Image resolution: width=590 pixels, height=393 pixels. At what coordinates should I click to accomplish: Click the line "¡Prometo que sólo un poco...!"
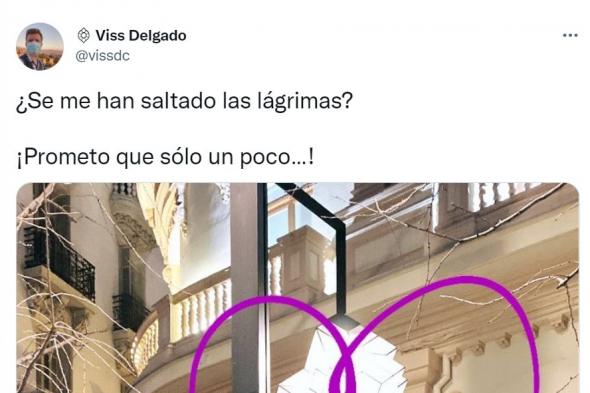tap(165, 157)
